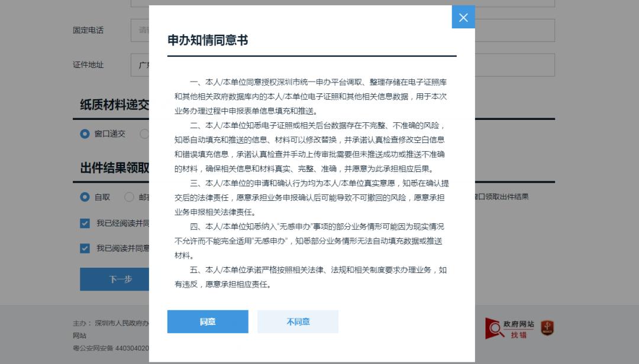Click the 同意 button
This screenshot has height=364, width=639.
click(x=208, y=321)
